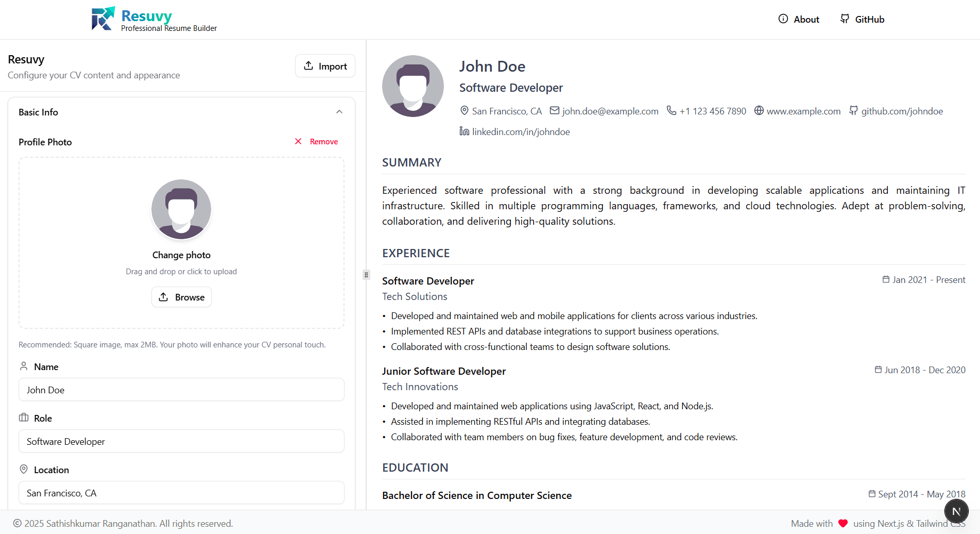Focus the Location input field
Screen dimensions: 980x534
click(181, 493)
